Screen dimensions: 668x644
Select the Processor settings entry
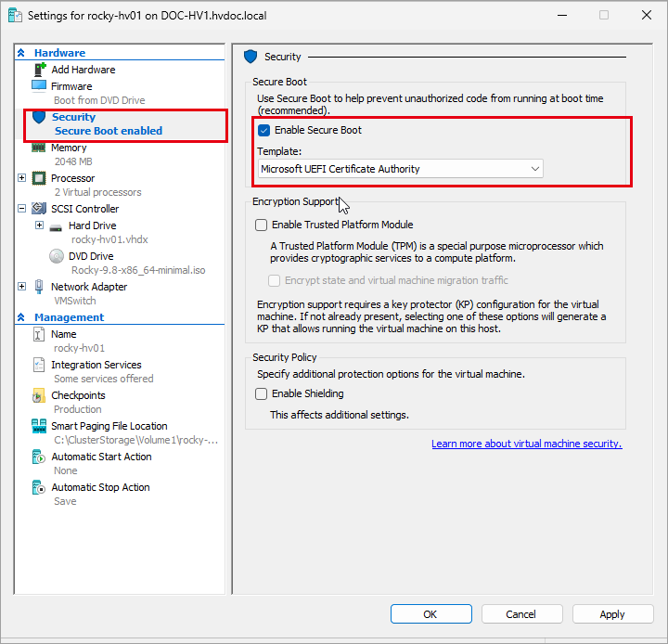click(x=73, y=178)
